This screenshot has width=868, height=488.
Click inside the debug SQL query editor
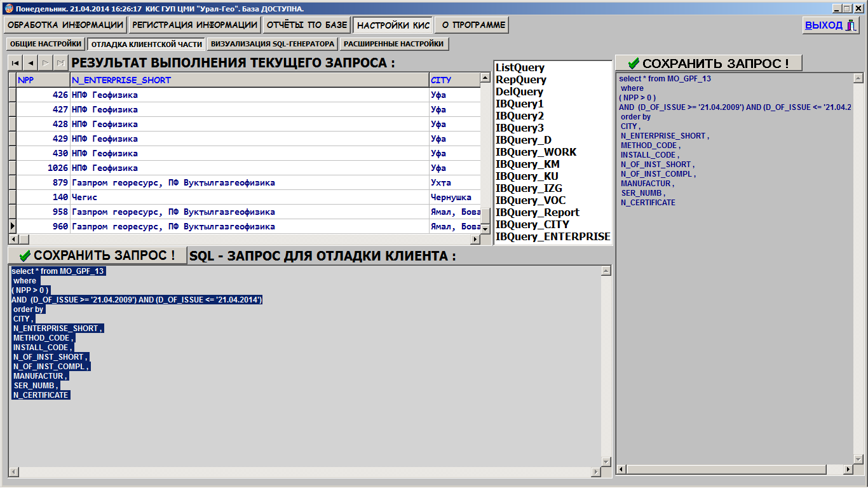pyautogui.click(x=305, y=367)
